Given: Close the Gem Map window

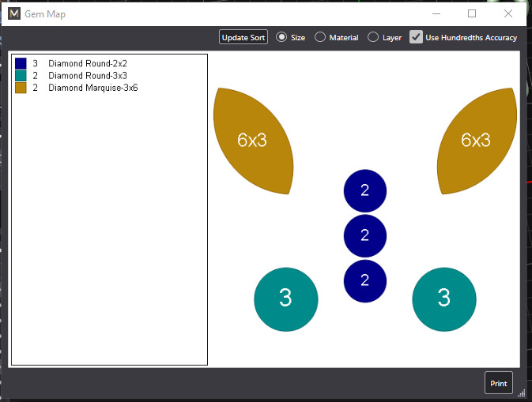Looking at the screenshot, I should (508, 13).
